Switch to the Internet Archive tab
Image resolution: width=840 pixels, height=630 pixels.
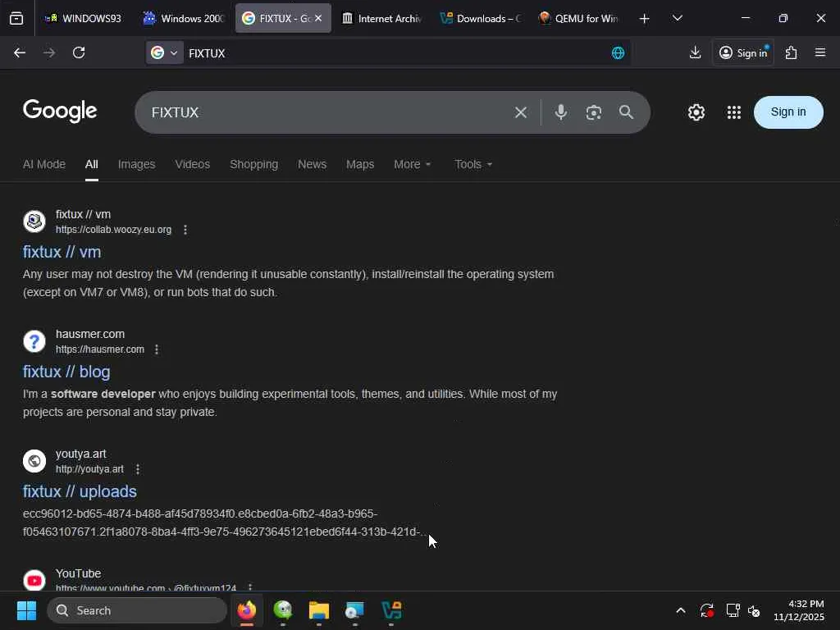pyautogui.click(x=382, y=18)
